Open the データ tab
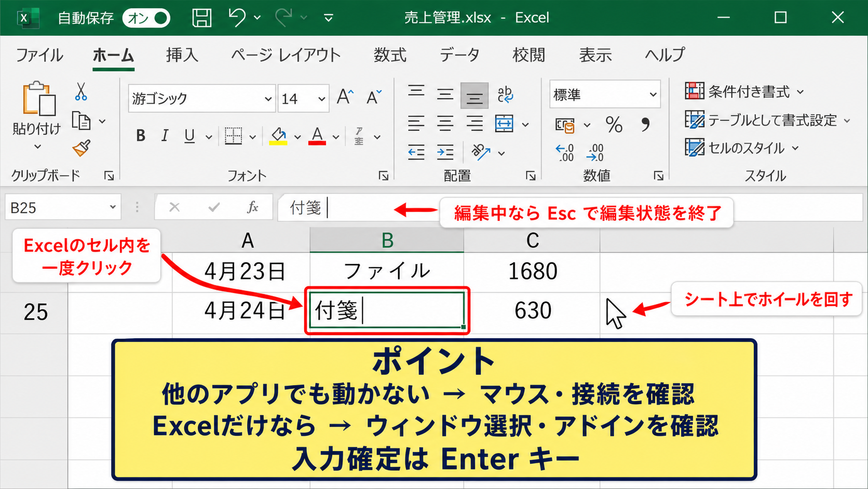 pos(459,55)
